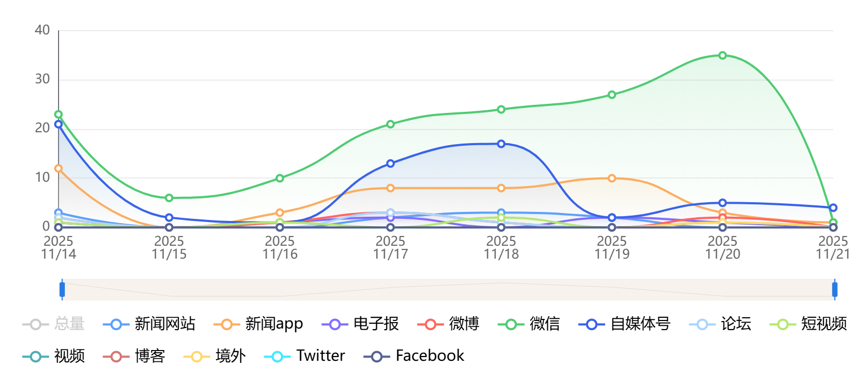Click the right handle of zoom slider
Viewport: 868px width, 385px height.
(x=835, y=289)
